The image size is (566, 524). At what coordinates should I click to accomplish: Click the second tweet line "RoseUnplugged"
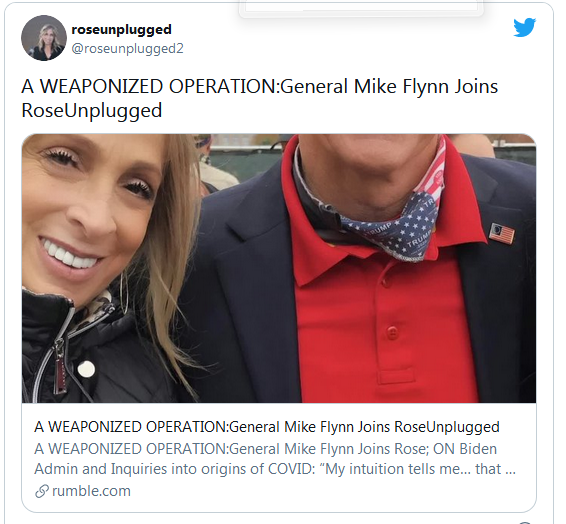[92, 111]
